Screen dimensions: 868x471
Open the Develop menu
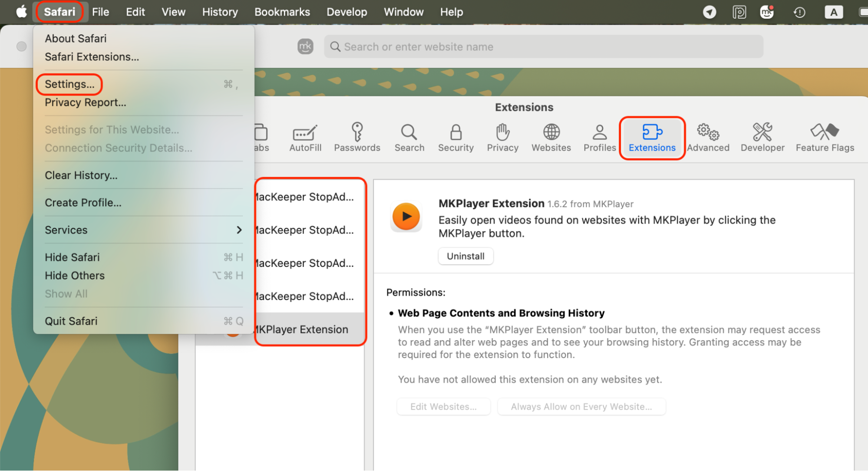[347, 12]
